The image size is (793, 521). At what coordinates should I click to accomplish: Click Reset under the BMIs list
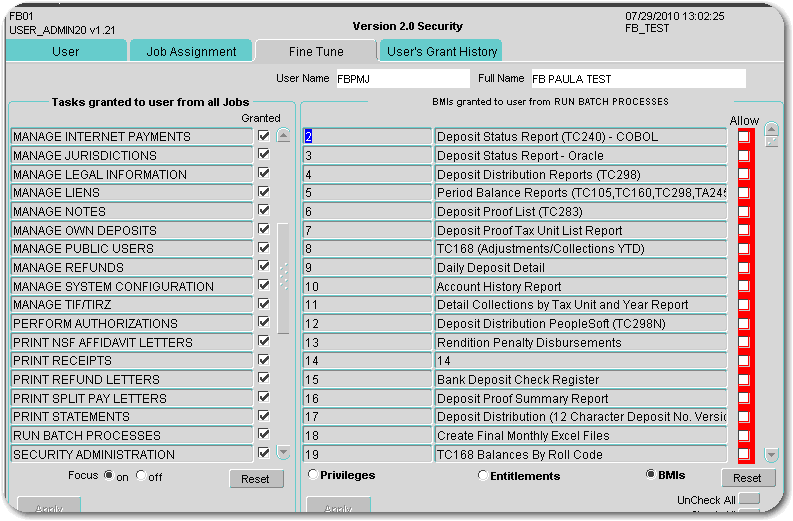point(747,477)
